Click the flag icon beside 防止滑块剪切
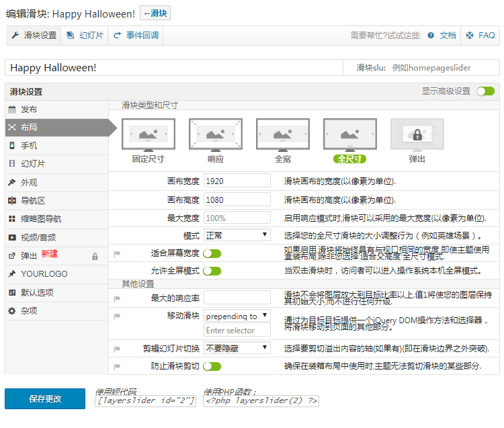Viewport: 504px width, 428px height. 117,367
